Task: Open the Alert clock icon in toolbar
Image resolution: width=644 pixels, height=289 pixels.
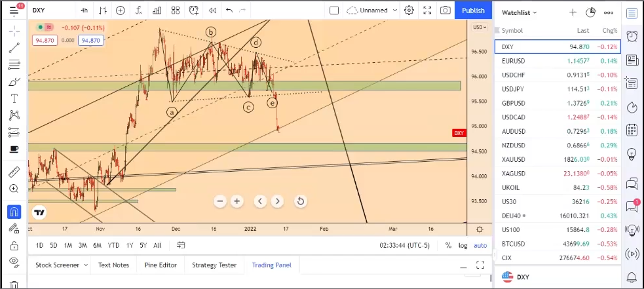Action: coord(193,10)
